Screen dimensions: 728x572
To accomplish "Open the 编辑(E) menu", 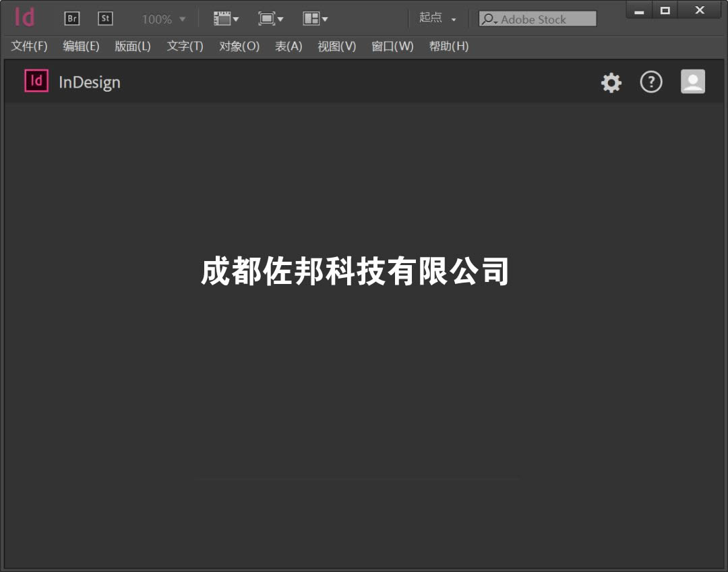I will click(x=81, y=47).
